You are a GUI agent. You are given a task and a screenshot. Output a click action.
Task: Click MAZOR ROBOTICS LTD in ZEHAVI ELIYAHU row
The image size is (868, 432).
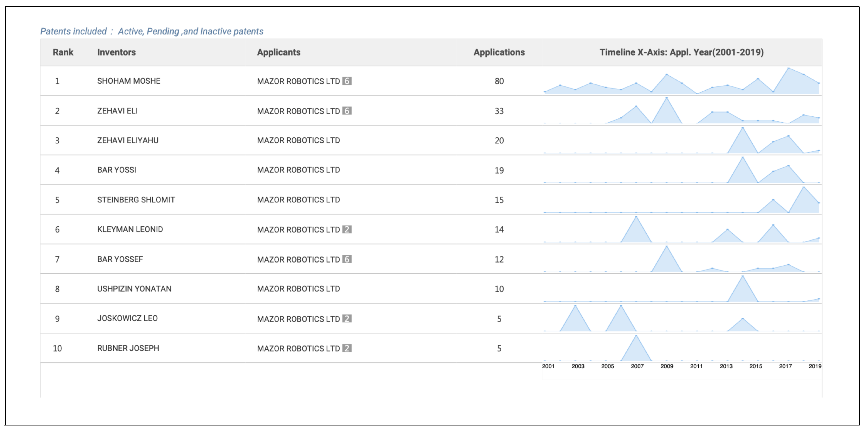tap(298, 140)
